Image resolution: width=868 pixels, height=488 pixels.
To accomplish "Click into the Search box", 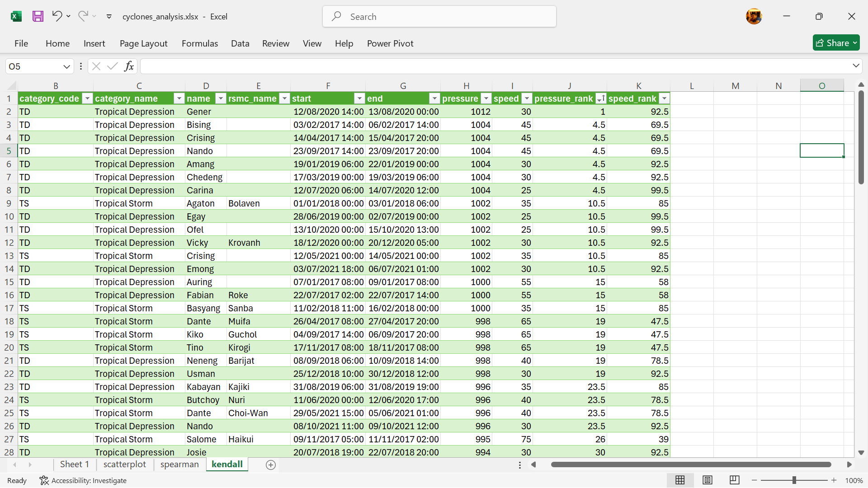I will (439, 17).
